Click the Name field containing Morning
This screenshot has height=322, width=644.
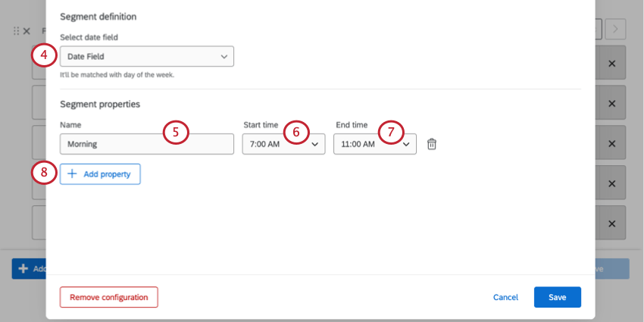147,144
